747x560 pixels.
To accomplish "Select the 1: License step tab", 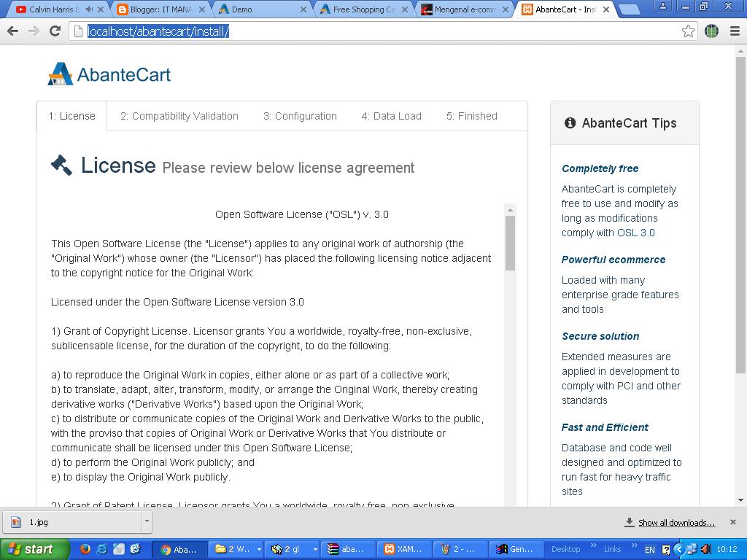I will click(x=72, y=116).
